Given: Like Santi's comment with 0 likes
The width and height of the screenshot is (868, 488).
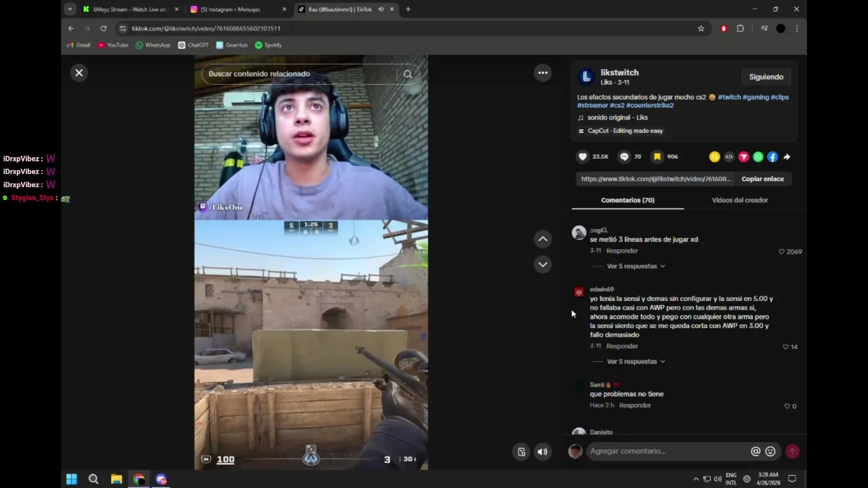Looking at the screenshot, I should click(x=787, y=406).
